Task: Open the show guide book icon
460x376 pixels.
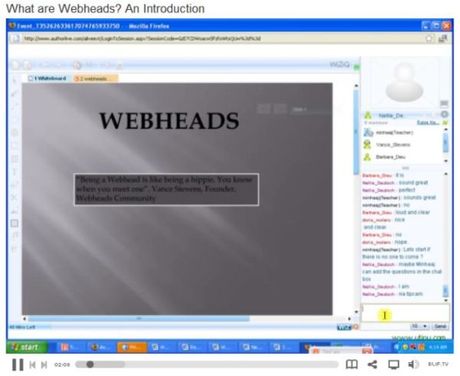Action: pyautogui.click(x=352, y=364)
